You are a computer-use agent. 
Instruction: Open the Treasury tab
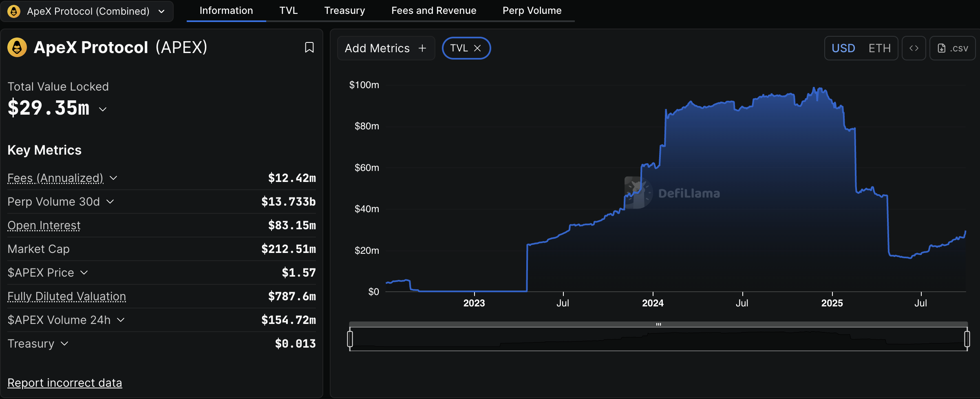coord(344,11)
